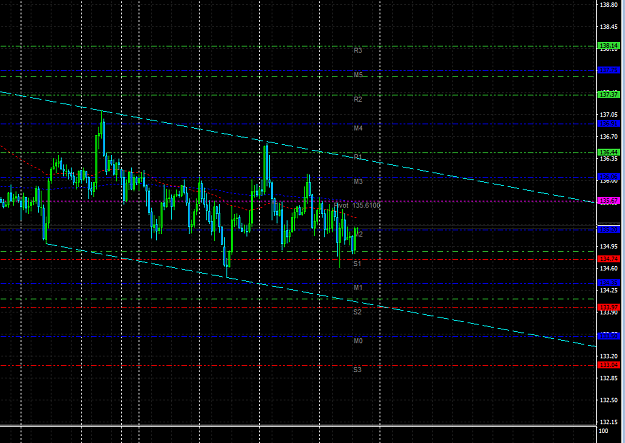Click the 132.15 price axis value
625x443 pixels.
[609, 422]
